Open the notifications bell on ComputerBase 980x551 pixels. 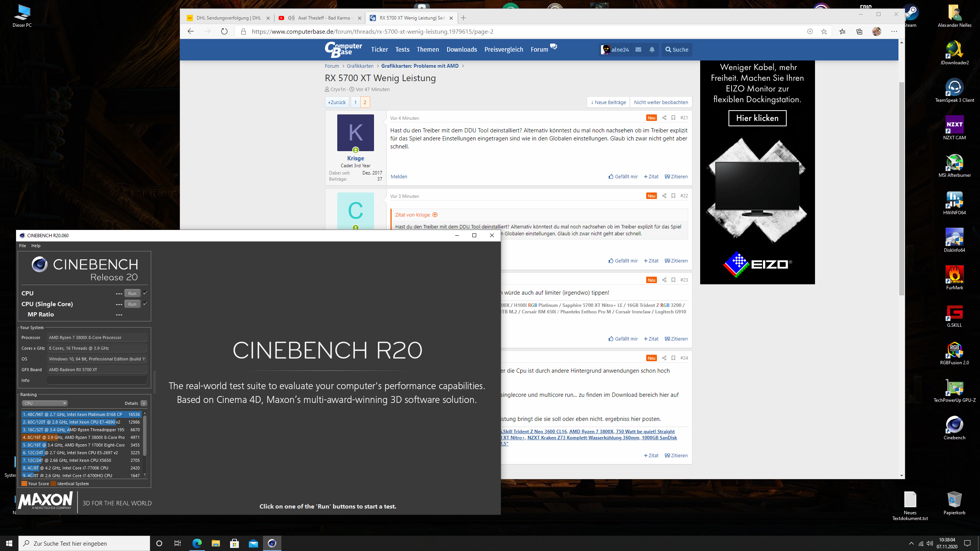tap(652, 49)
